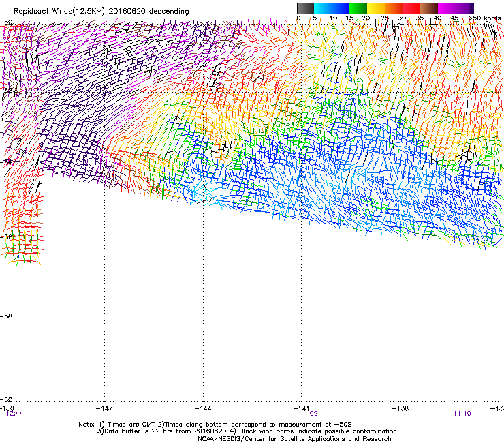
Task: Click the note line 'Times are GMT'
Action: (131, 425)
